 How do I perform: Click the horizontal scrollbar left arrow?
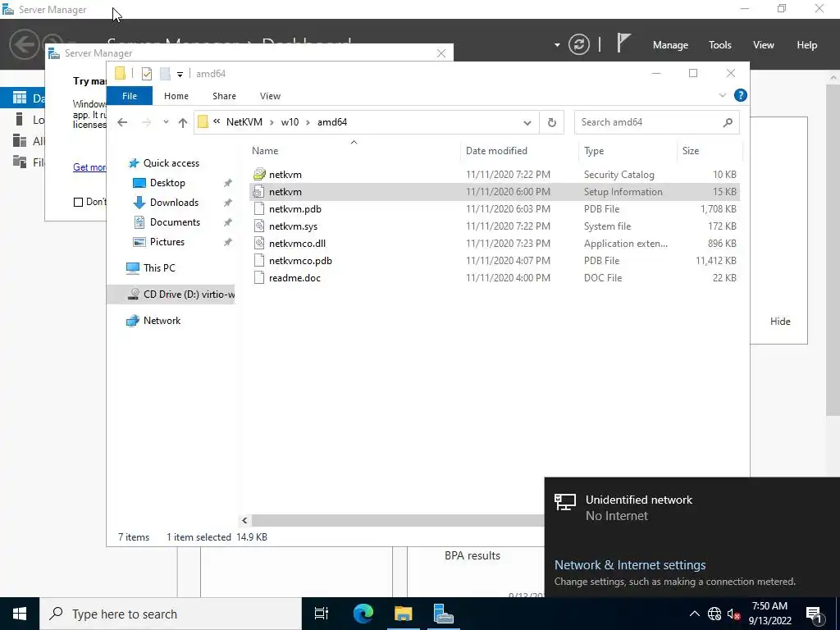[244, 520]
